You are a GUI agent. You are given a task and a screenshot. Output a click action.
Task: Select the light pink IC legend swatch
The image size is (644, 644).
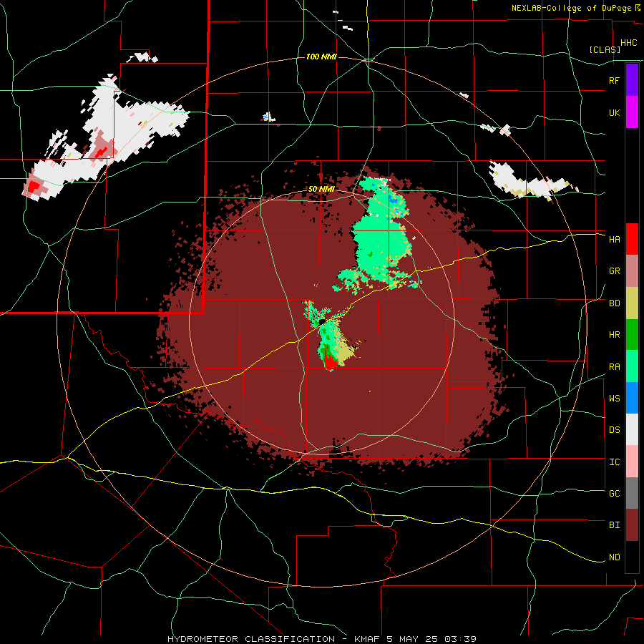coord(632,462)
